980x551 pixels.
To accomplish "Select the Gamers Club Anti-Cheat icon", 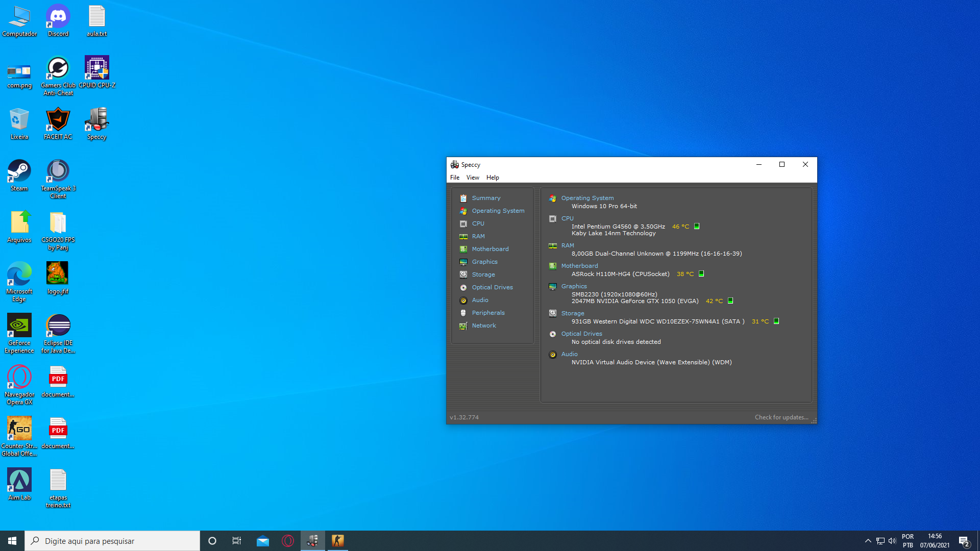I will coord(58,76).
